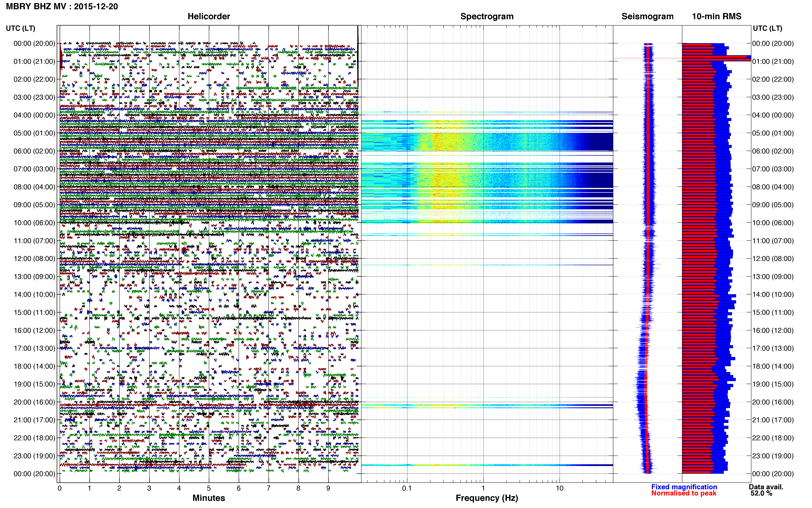
Task: Click left axis label '22:00 (18:00)'
Action: (34, 438)
